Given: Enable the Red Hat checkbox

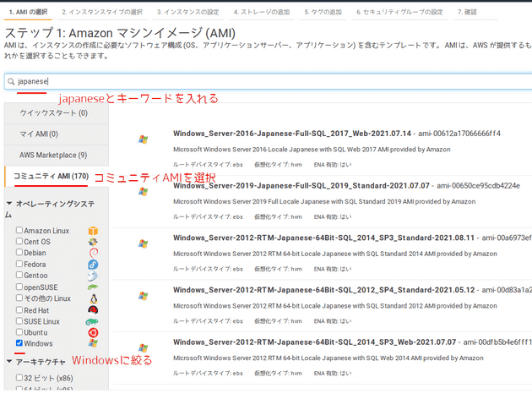Looking at the screenshot, I should tap(19, 309).
